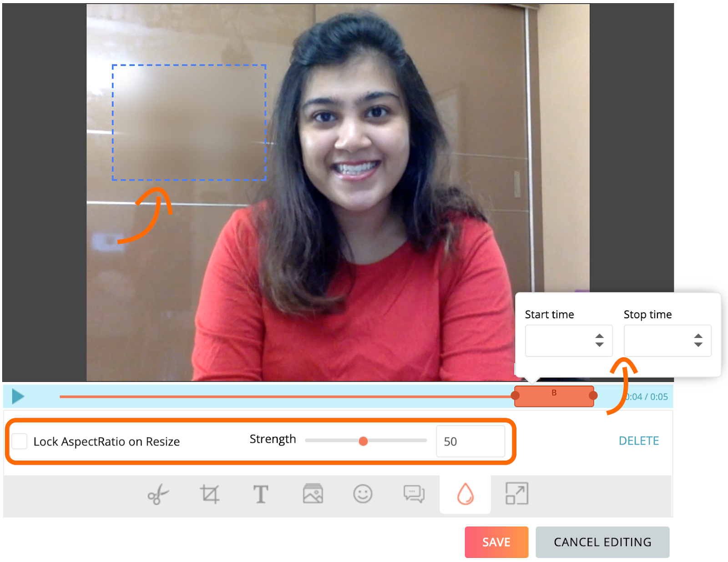Play the video preview
Viewport: 728px width, 562px height.
[17, 396]
